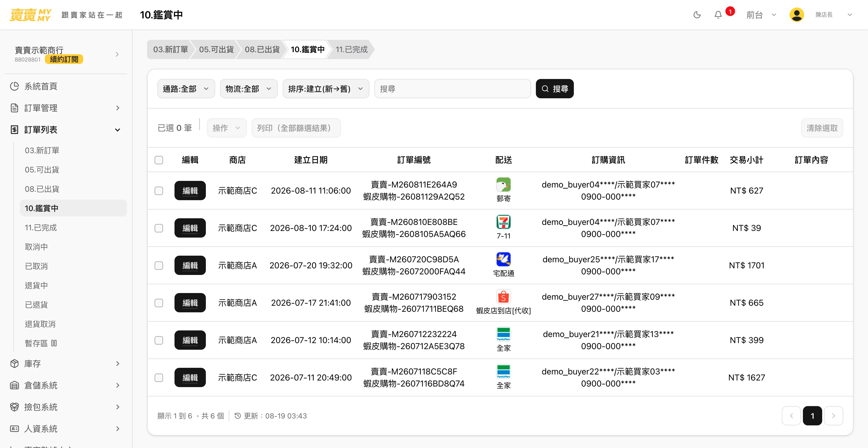Switch to 11.已完成 tab
Viewport: 868px width, 448px height.
pyautogui.click(x=351, y=49)
